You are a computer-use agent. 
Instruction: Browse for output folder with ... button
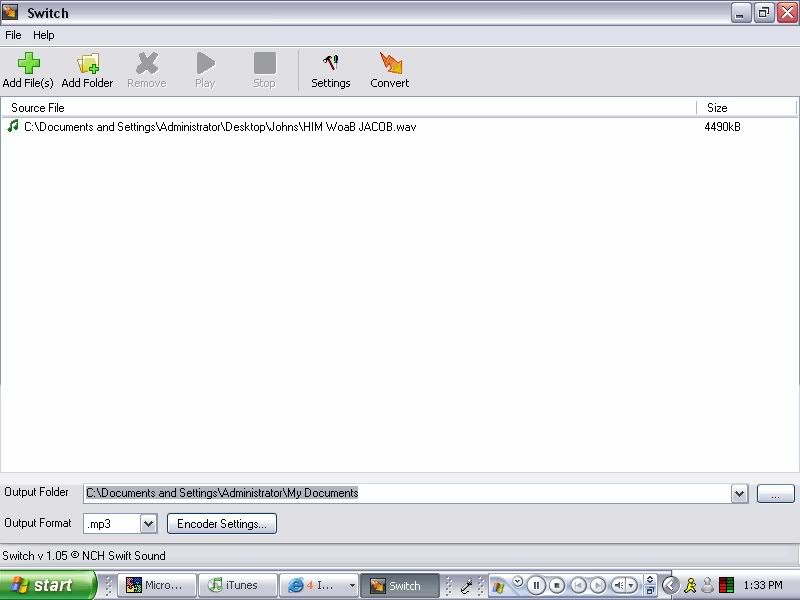pos(776,493)
